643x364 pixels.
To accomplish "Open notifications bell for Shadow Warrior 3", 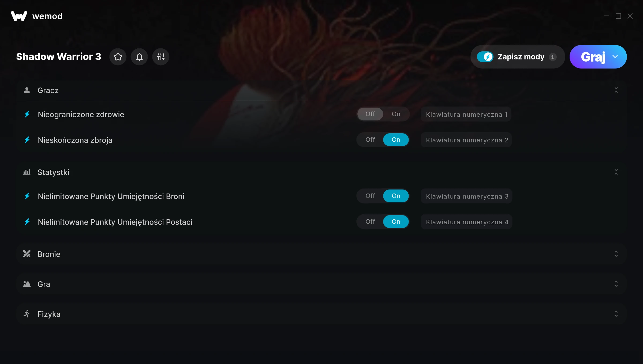I will [139, 57].
